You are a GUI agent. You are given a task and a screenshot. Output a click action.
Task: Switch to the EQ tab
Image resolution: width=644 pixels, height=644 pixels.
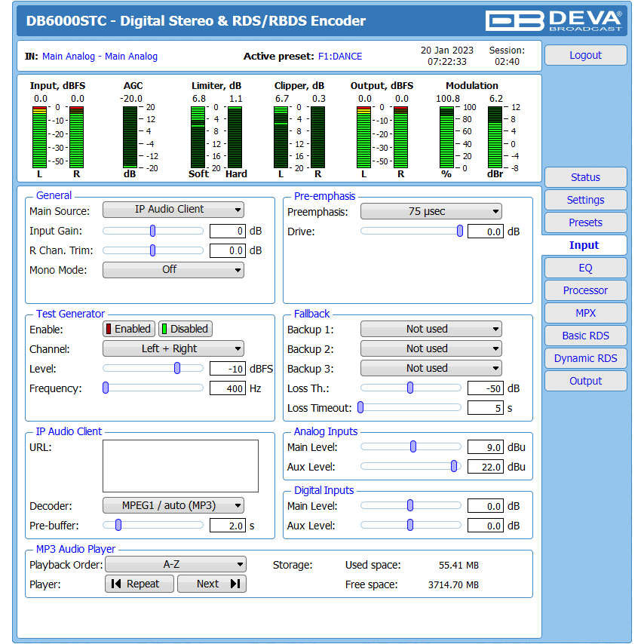tap(585, 268)
